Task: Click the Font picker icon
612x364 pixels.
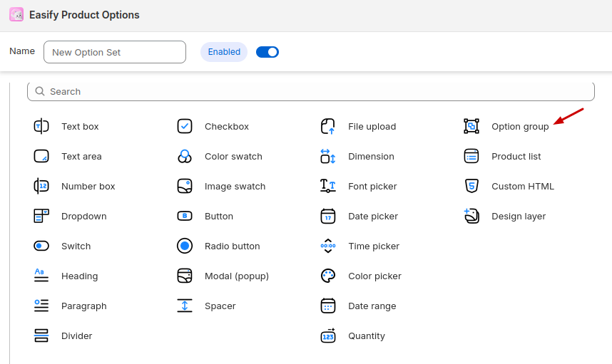Action: (328, 187)
